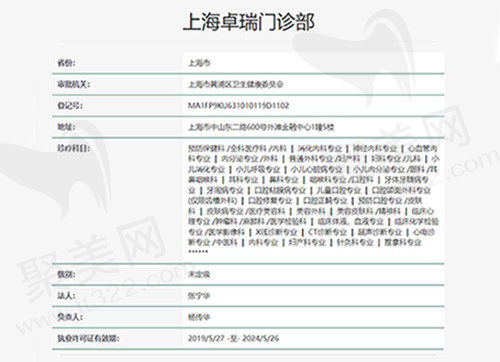This screenshot has width=500, height=362.
Task: Click 上海市黄浦区卫生健康委员会 authority value
Action: pyautogui.click(x=236, y=84)
